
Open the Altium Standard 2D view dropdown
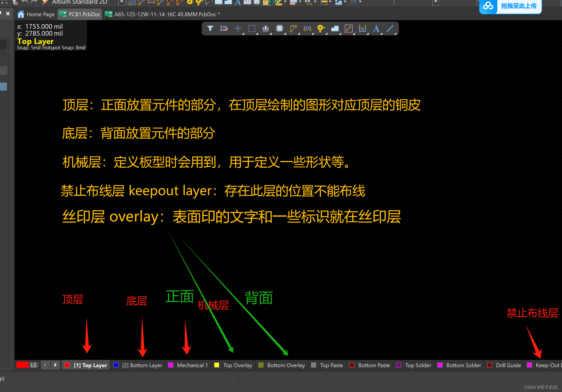(x=122, y=2)
